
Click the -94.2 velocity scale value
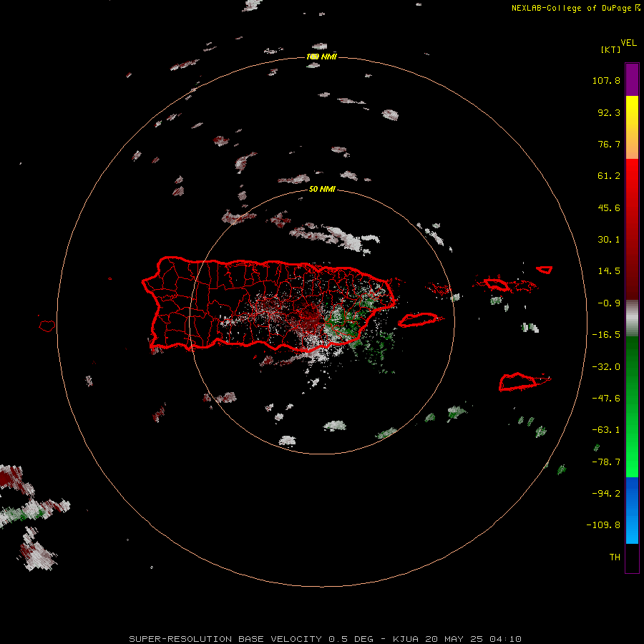606,493
